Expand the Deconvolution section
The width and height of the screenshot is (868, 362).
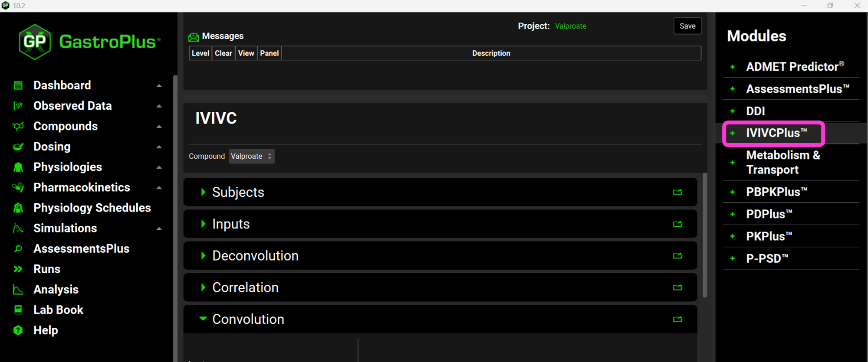(x=203, y=256)
